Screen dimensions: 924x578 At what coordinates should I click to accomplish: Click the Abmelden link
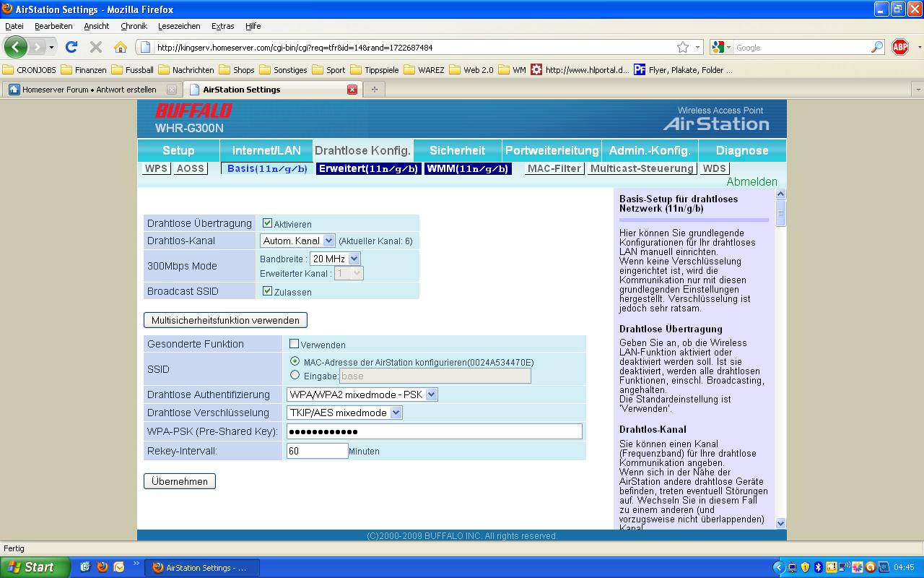click(751, 182)
